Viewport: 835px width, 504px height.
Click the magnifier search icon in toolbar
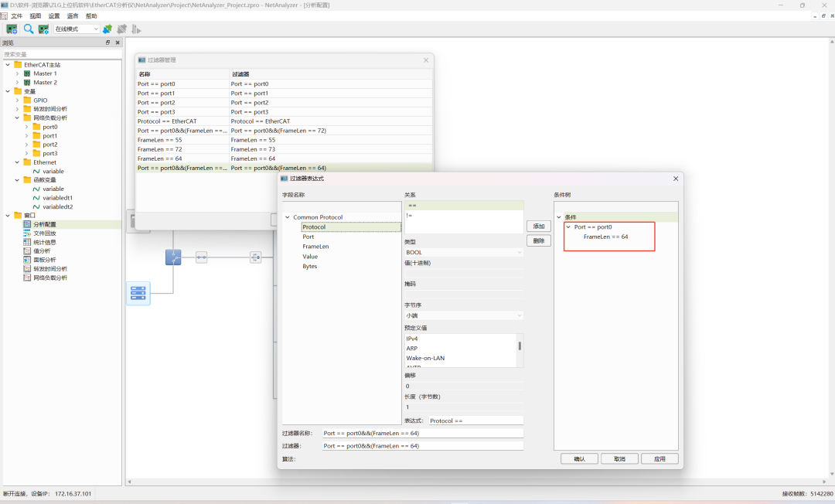point(29,29)
